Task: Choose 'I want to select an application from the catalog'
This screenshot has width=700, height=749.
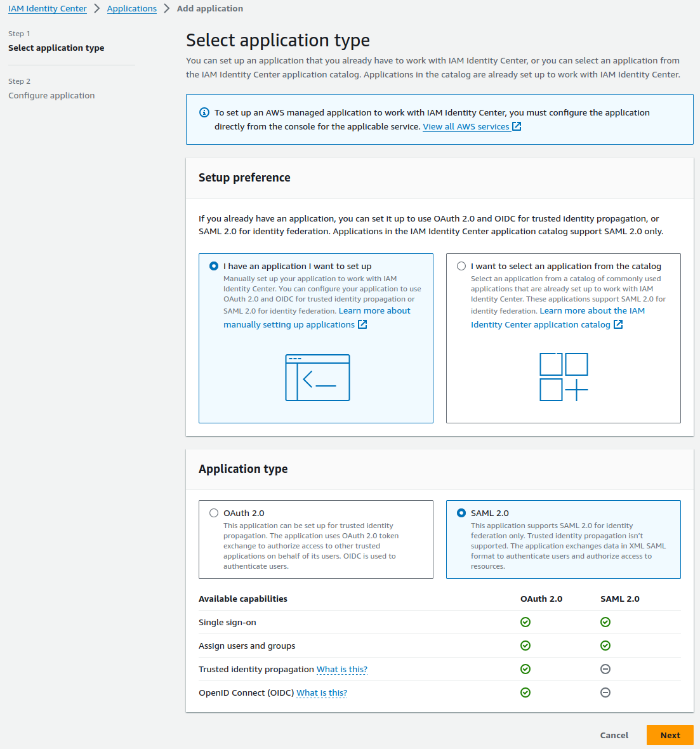Action: [x=461, y=266]
